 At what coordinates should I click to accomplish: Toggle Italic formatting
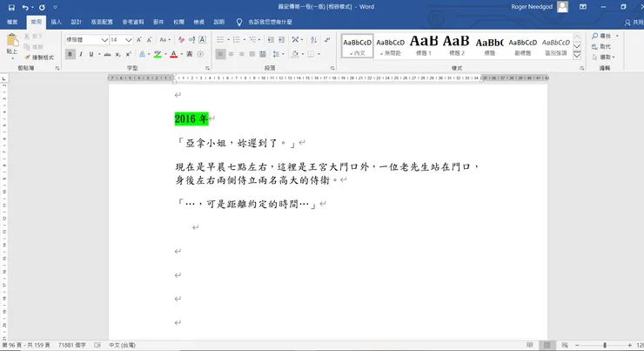pyautogui.click(x=81, y=54)
